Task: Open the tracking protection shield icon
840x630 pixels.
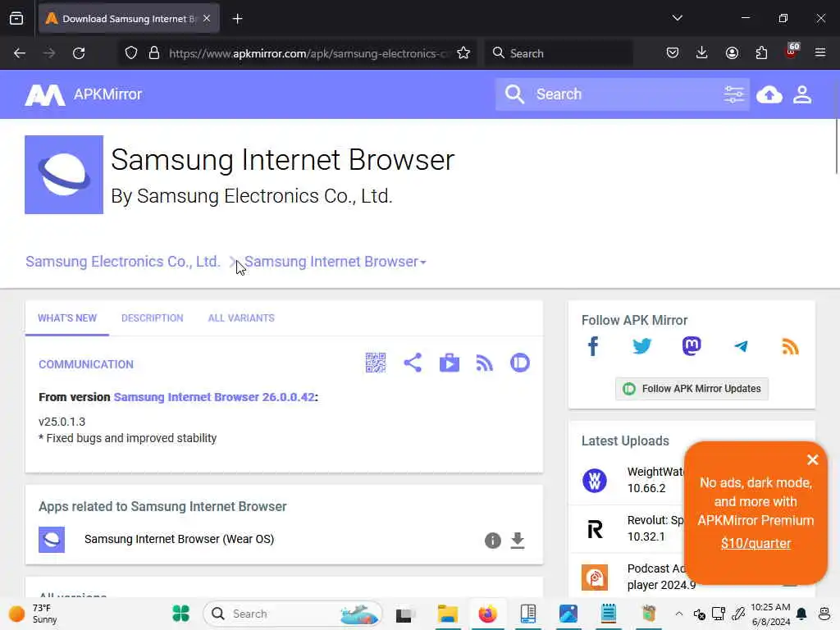Action: [x=131, y=53]
